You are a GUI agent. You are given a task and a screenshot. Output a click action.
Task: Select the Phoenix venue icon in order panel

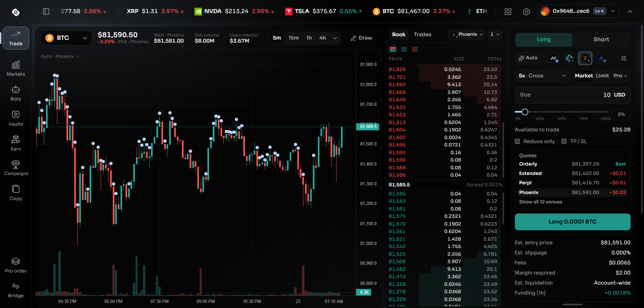[585, 58]
